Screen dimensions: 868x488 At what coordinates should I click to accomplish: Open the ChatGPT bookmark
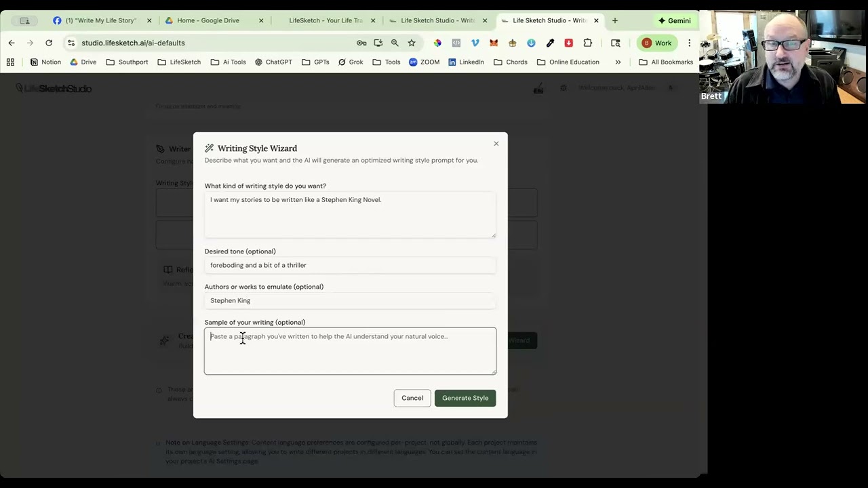tap(273, 62)
